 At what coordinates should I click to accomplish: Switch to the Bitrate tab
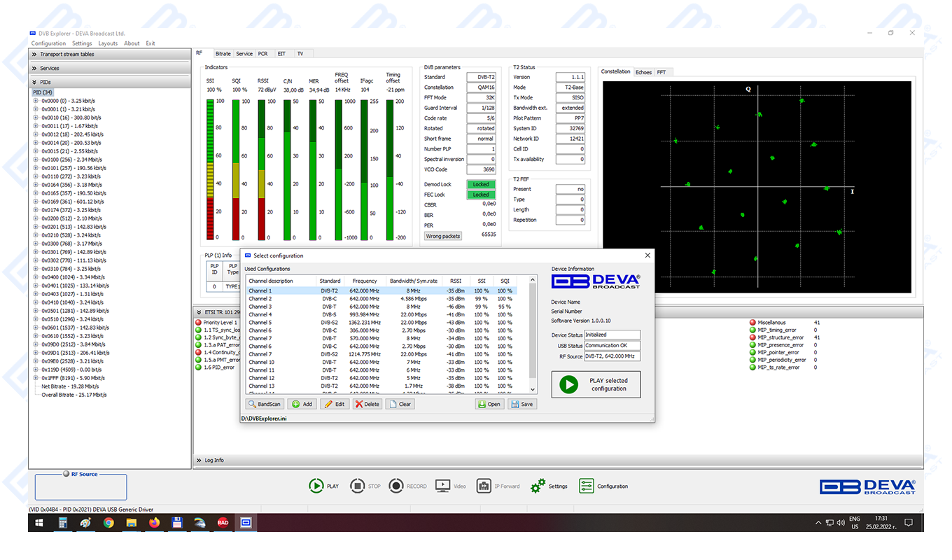point(223,54)
